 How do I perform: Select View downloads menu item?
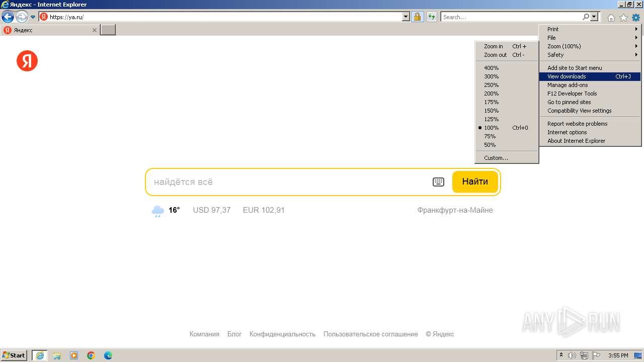(590, 76)
